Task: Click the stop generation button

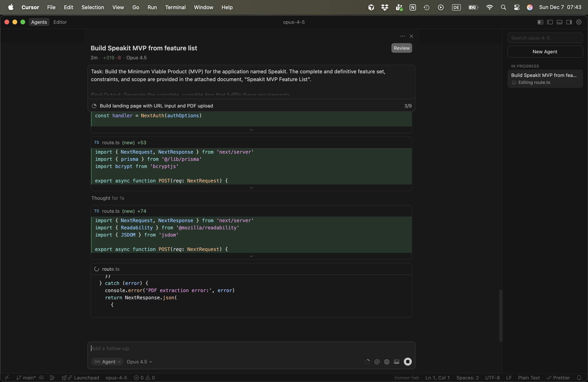Action: [x=407, y=361]
